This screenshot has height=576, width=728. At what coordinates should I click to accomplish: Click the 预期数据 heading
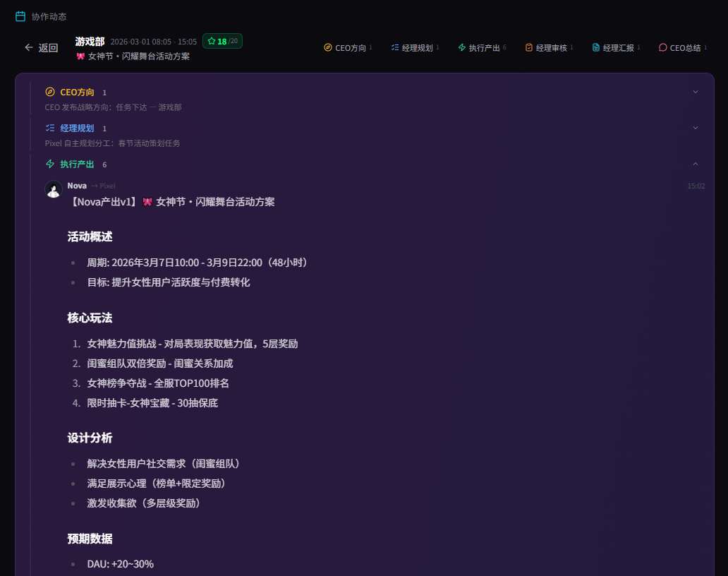(90, 539)
